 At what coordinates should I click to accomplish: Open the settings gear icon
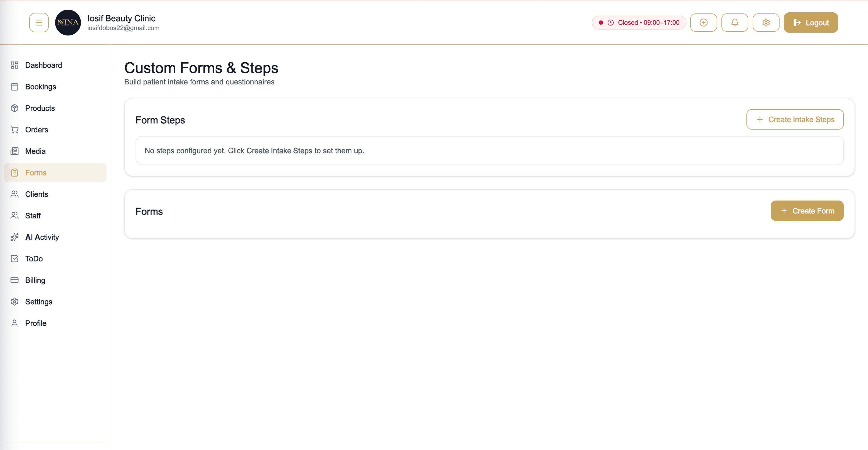tap(766, 22)
